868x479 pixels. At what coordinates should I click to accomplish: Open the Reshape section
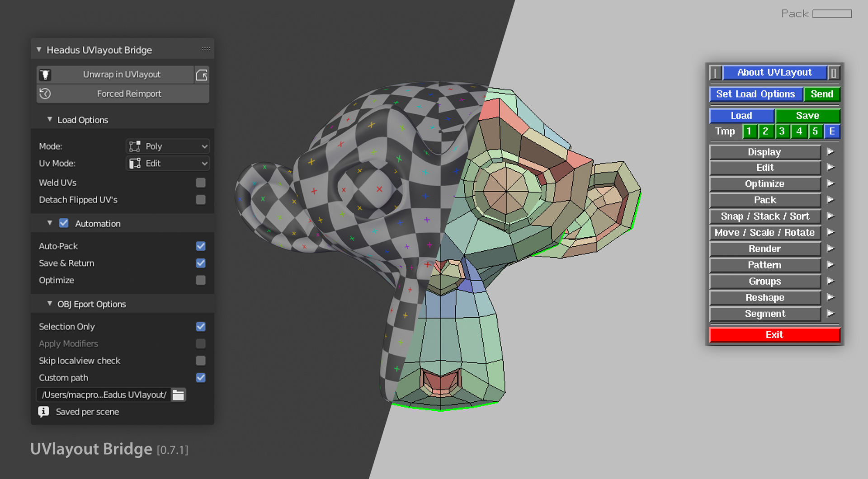pyautogui.click(x=765, y=298)
